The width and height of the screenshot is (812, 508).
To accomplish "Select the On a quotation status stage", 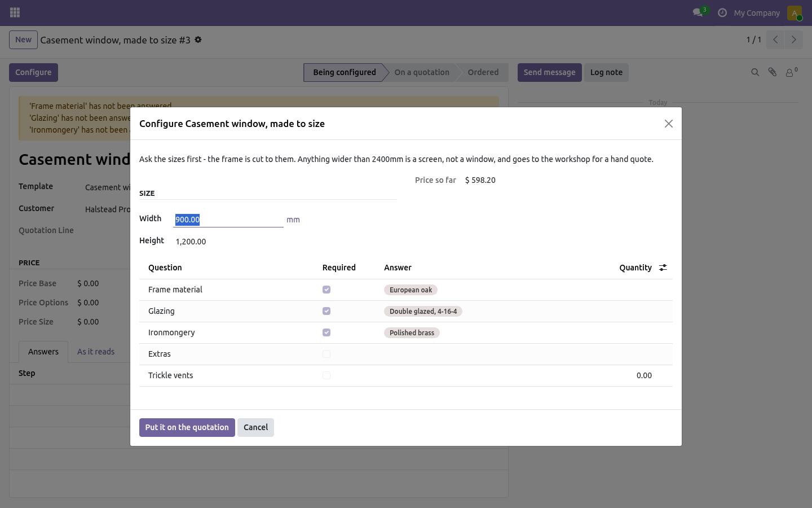I will (422, 72).
